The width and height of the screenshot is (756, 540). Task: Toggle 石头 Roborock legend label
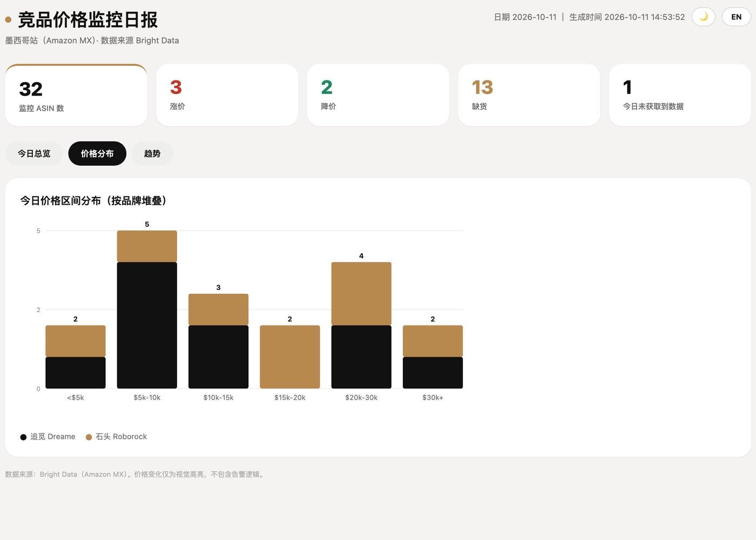[x=121, y=436]
